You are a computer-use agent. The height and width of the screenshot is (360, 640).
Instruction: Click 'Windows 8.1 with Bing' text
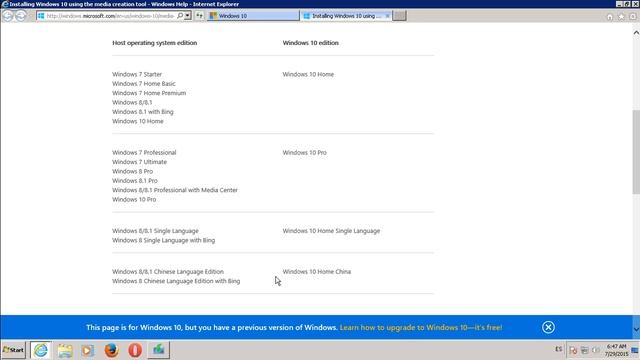coord(143,112)
